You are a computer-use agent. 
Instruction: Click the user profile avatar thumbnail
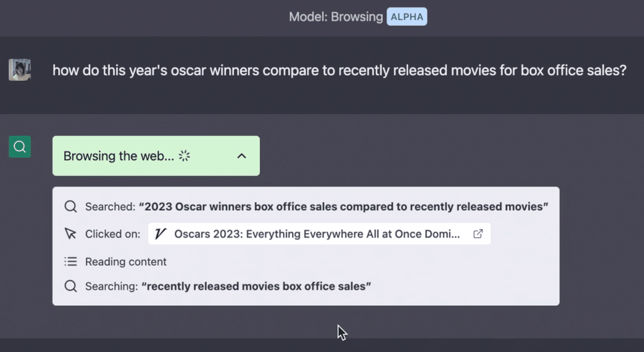[20, 70]
